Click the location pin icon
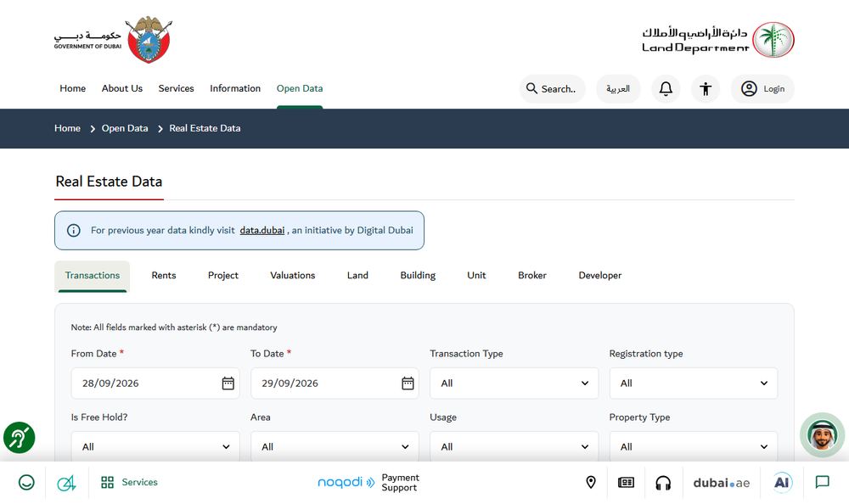The height and width of the screenshot is (504, 849). point(591,482)
